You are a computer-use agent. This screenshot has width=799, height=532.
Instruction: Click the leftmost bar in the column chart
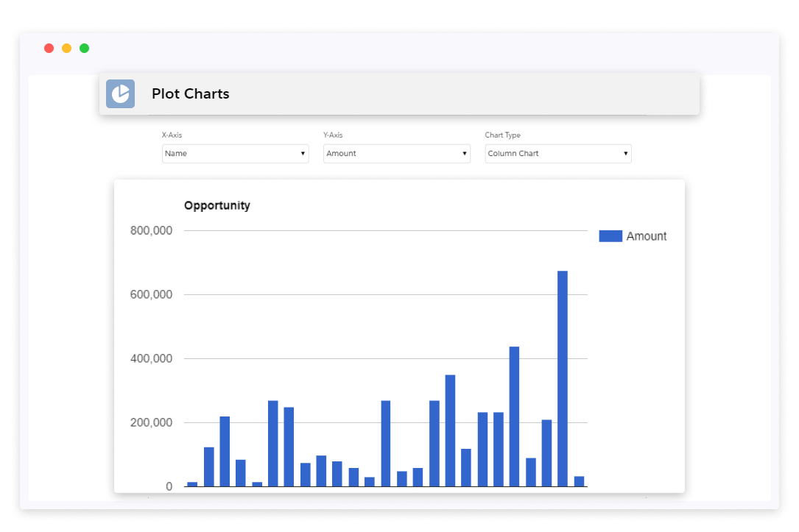click(x=192, y=484)
